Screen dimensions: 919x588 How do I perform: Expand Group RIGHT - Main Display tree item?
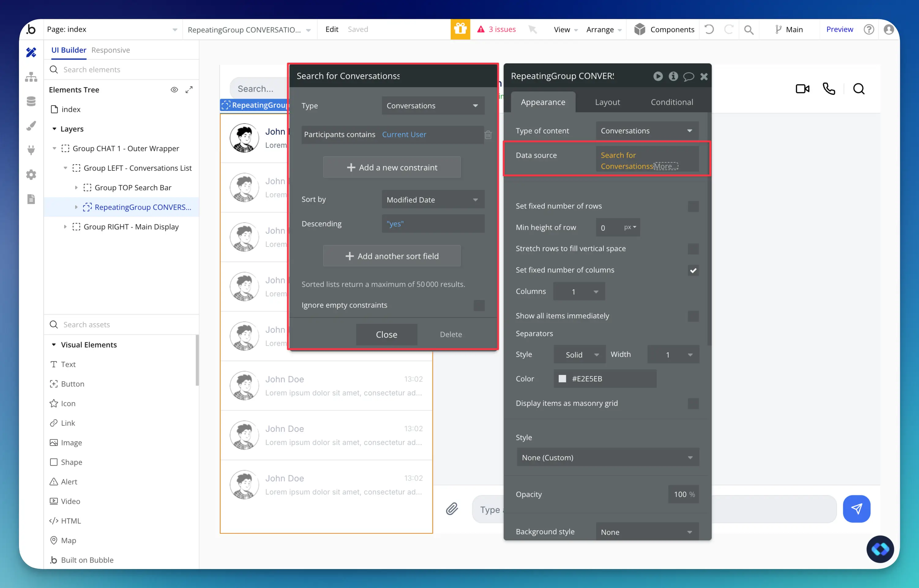tap(65, 227)
